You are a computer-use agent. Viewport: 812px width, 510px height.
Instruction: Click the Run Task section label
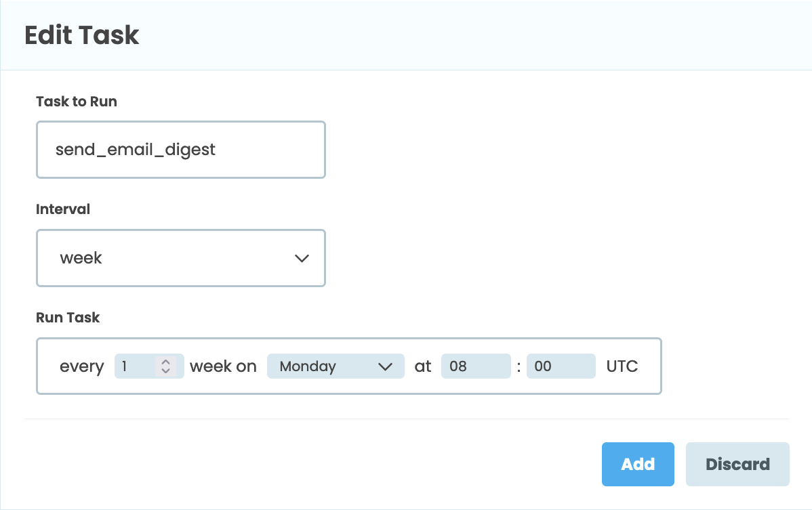[68, 317]
